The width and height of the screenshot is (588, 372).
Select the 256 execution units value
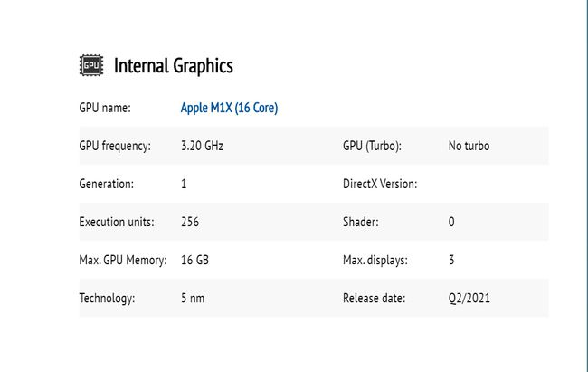tap(190, 222)
